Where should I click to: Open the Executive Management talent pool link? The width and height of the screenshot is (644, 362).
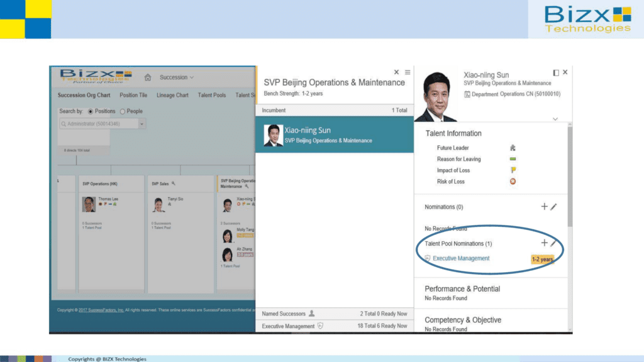(461, 258)
